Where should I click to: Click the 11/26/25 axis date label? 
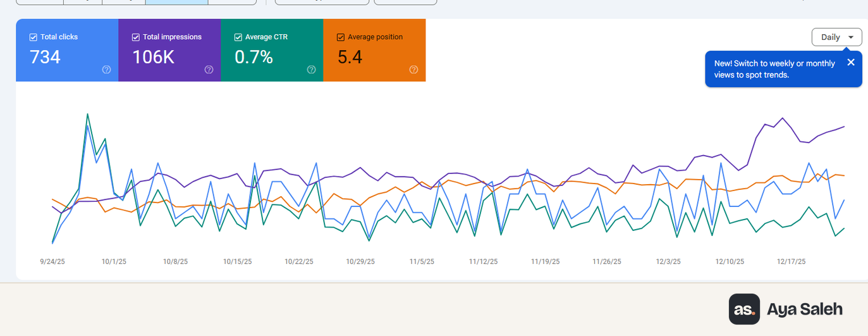click(x=606, y=261)
